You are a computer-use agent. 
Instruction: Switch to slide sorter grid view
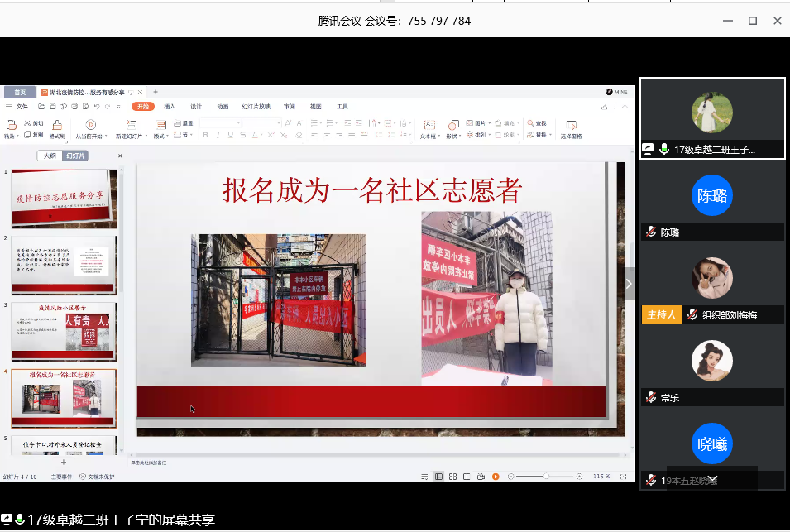[x=452, y=477]
